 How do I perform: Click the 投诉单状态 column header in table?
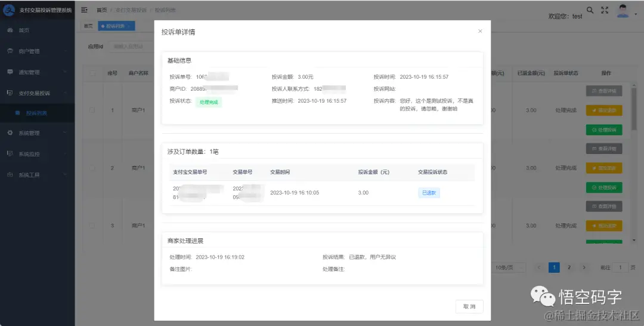tap(565, 73)
